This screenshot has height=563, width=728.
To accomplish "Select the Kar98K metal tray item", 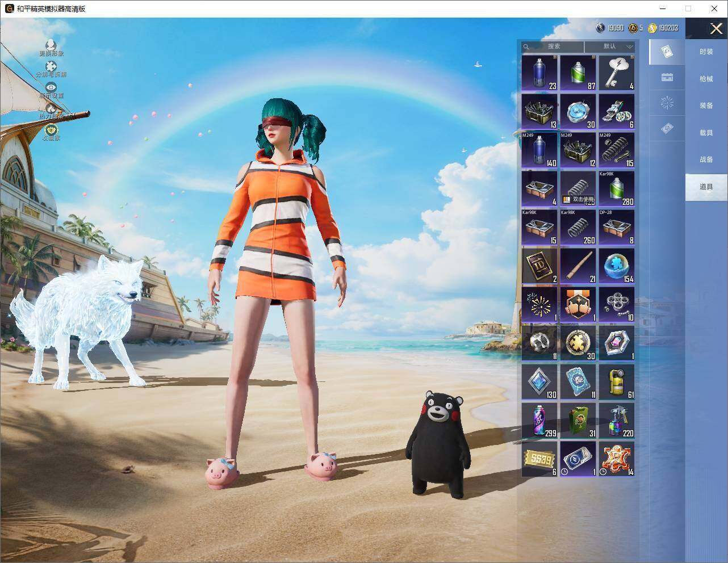I will click(539, 227).
